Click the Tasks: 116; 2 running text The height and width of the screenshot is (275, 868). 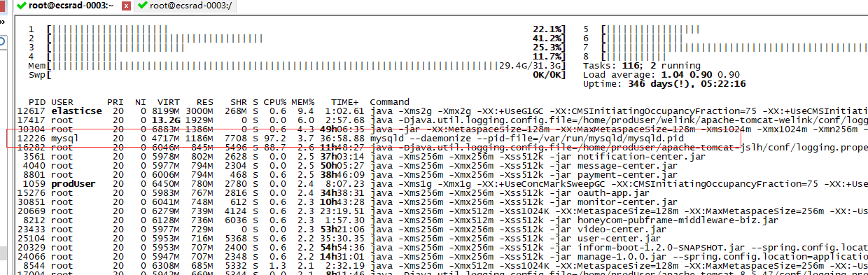642,65
